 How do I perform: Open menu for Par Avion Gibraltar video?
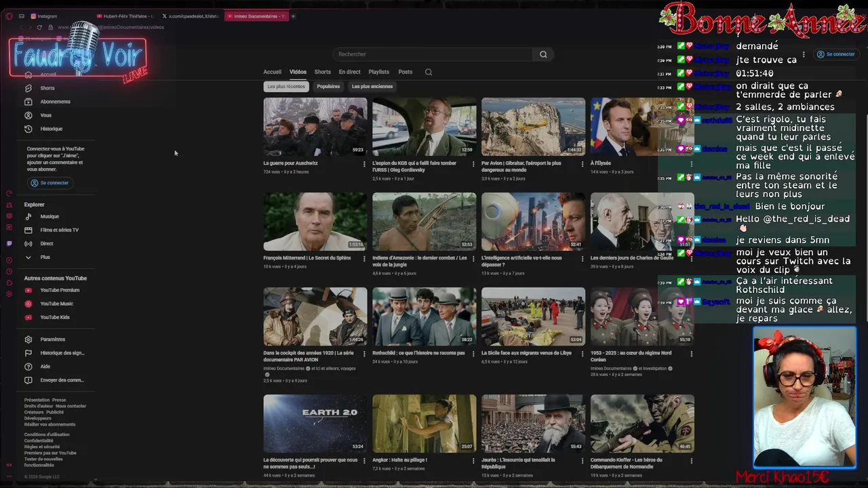pyautogui.click(x=583, y=164)
